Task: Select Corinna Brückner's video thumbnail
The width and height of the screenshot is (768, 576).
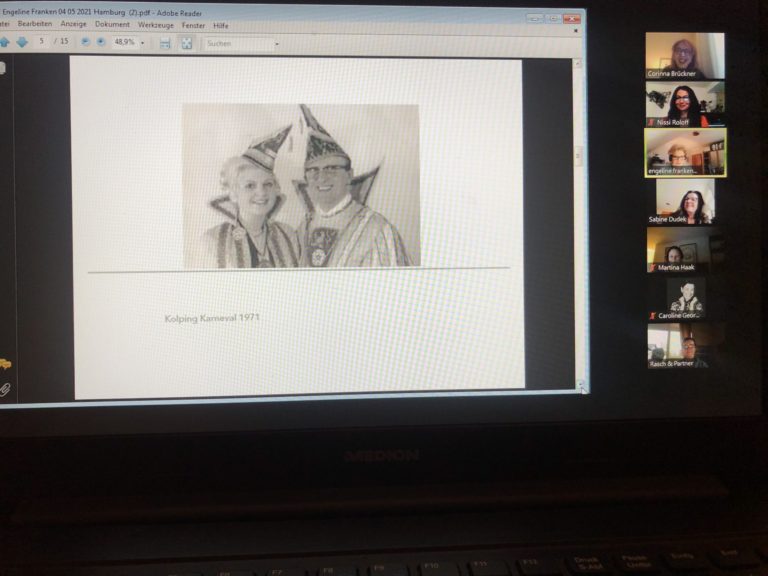Action: coord(684,55)
